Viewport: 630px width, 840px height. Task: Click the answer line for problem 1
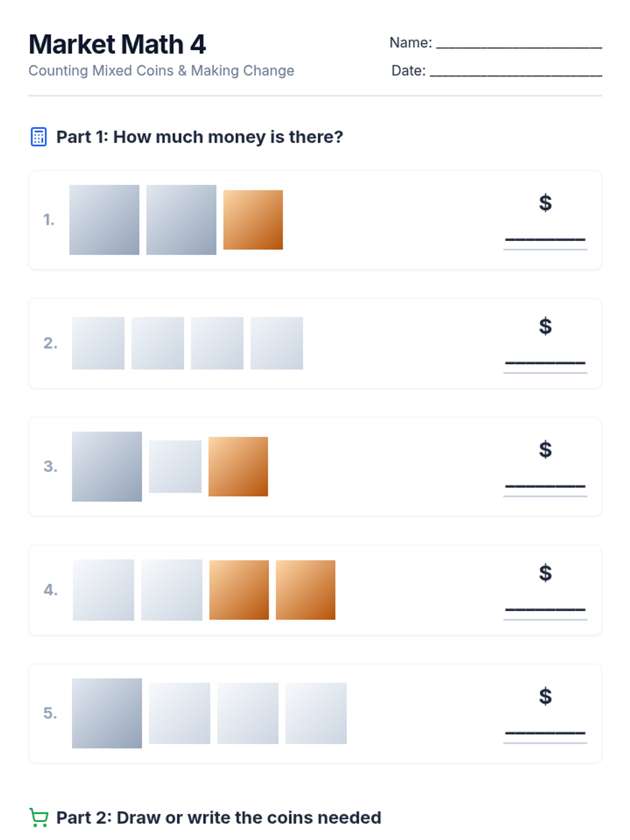coord(545,240)
